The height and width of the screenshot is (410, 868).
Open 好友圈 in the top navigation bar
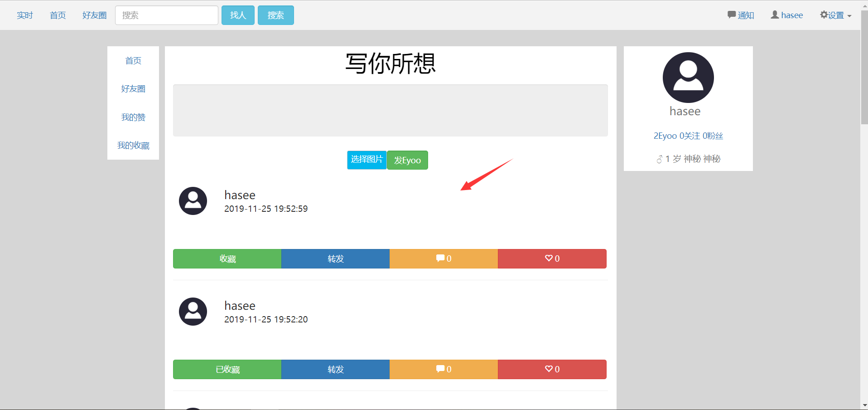(x=95, y=15)
